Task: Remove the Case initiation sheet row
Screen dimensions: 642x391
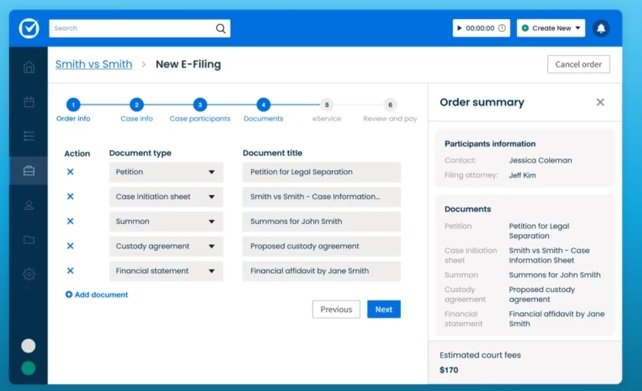Action: tap(70, 197)
